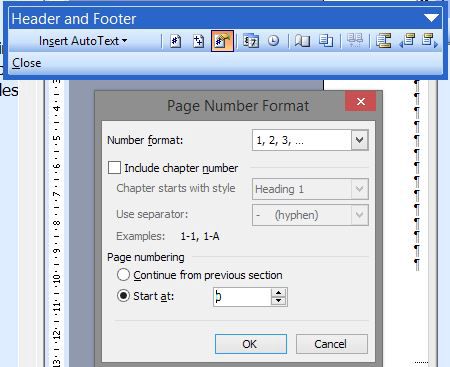This screenshot has height=367, width=450.
Task: Open Header and Footer toolbar options arrow
Action: point(431,18)
